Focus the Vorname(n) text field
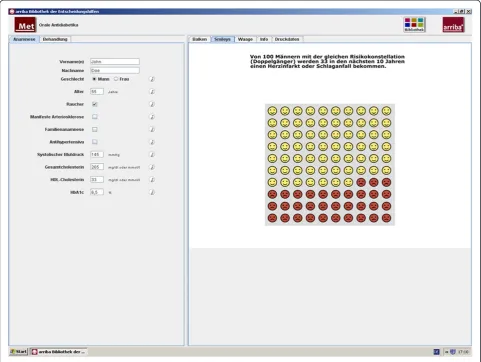481x362 pixels. (115, 62)
